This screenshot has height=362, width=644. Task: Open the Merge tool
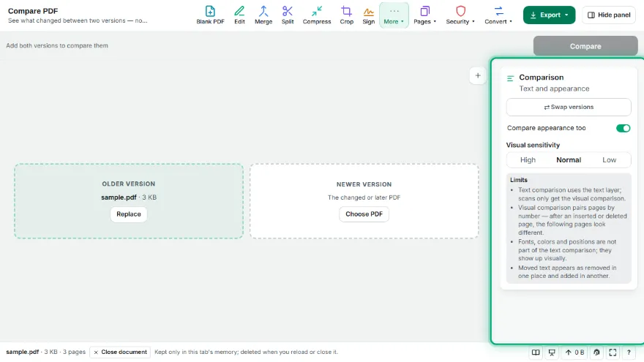click(x=263, y=15)
